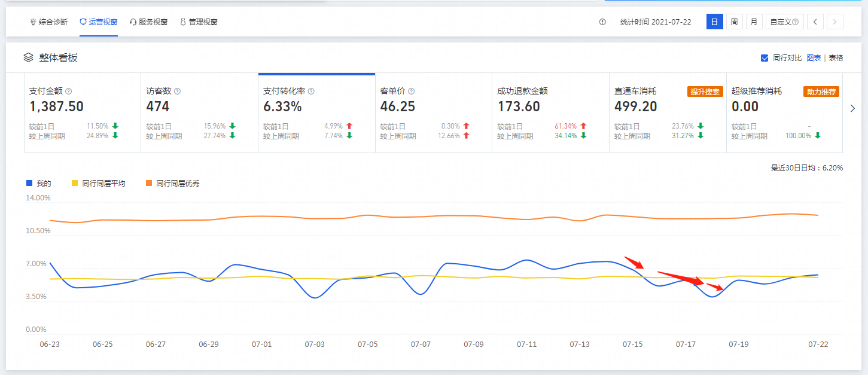Expand more metrics with right chevron
Viewport: 868px width, 375px height.
[x=853, y=108]
